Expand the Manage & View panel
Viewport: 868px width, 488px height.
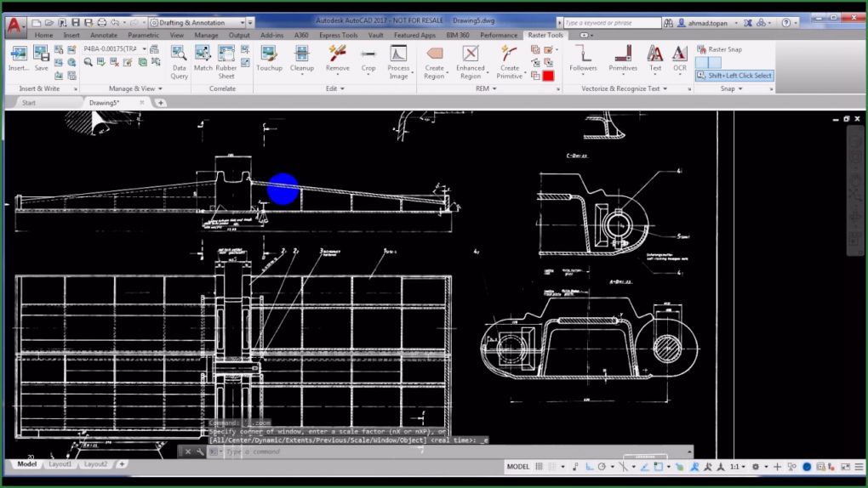(x=135, y=88)
